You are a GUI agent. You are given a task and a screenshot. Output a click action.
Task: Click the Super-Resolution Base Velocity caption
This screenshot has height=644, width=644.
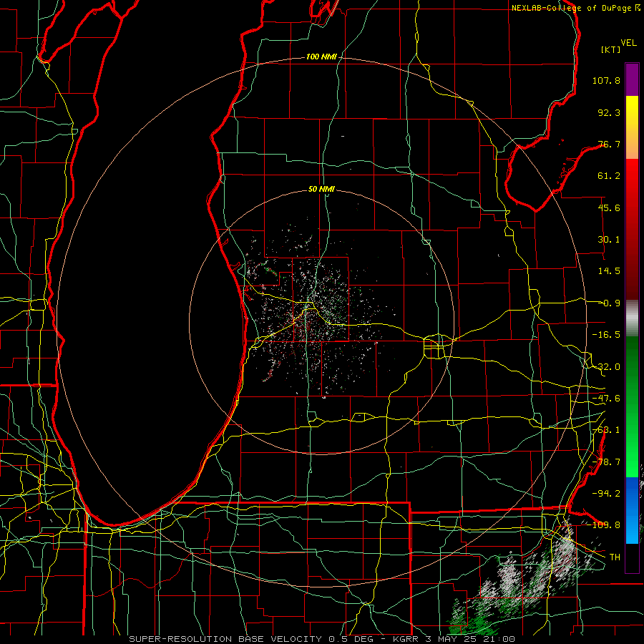321,639
